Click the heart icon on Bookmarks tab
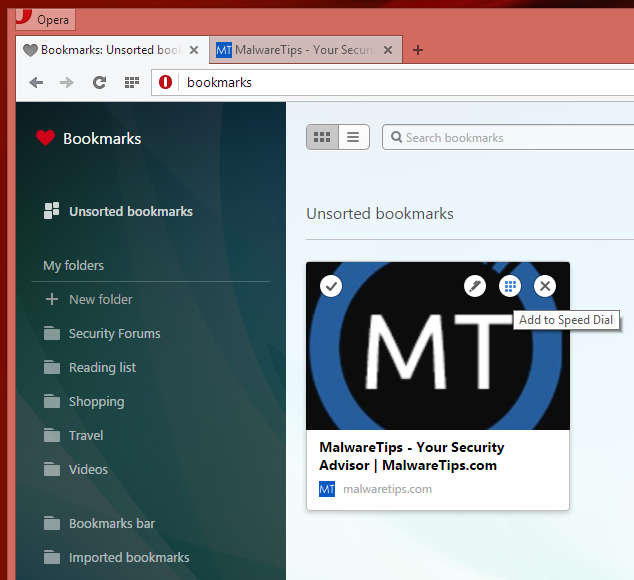Viewport: 634px width, 580px height. (x=30, y=50)
